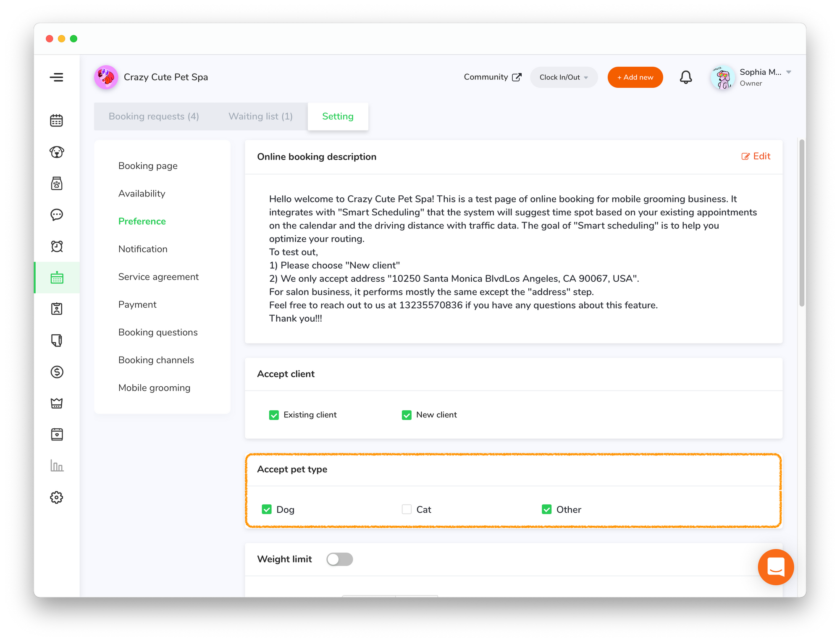Open the orange chat support bubble
This screenshot has width=840, height=642.
tap(776, 567)
